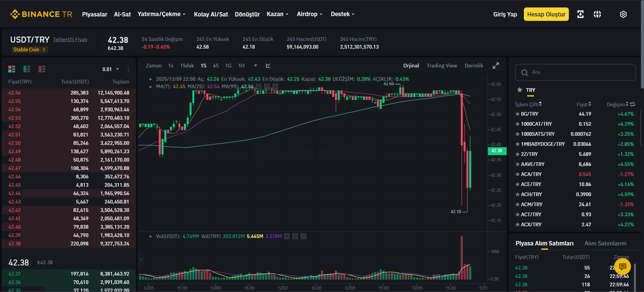Click the Hesap Oluştur button

pyautogui.click(x=546, y=14)
